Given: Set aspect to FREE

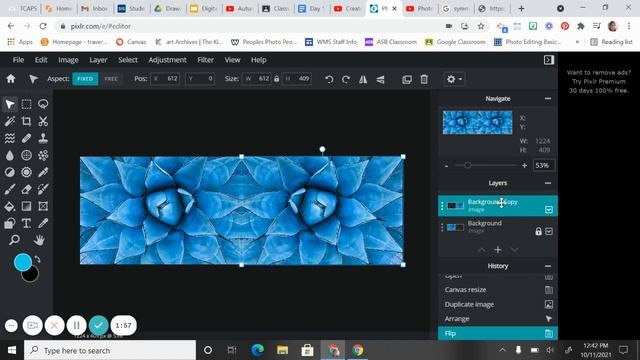Looking at the screenshot, I should click(x=111, y=79).
